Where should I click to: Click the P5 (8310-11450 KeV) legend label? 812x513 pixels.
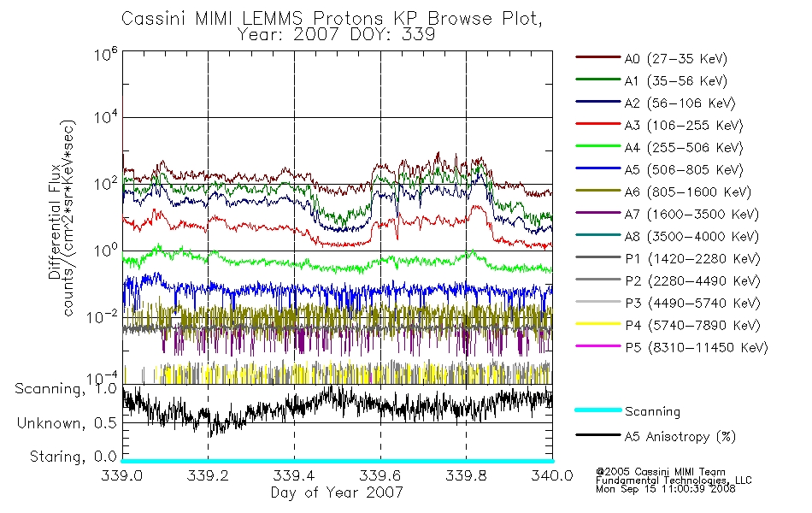click(697, 348)
